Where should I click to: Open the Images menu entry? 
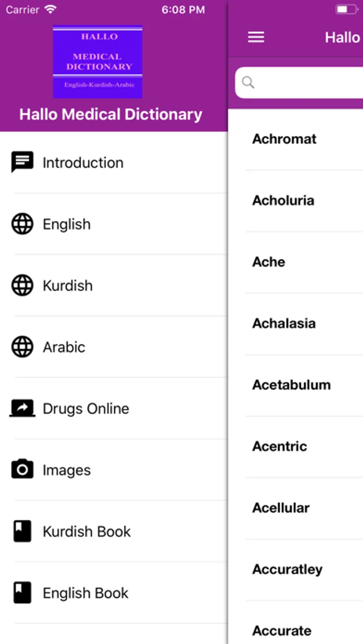pos(67,470)
